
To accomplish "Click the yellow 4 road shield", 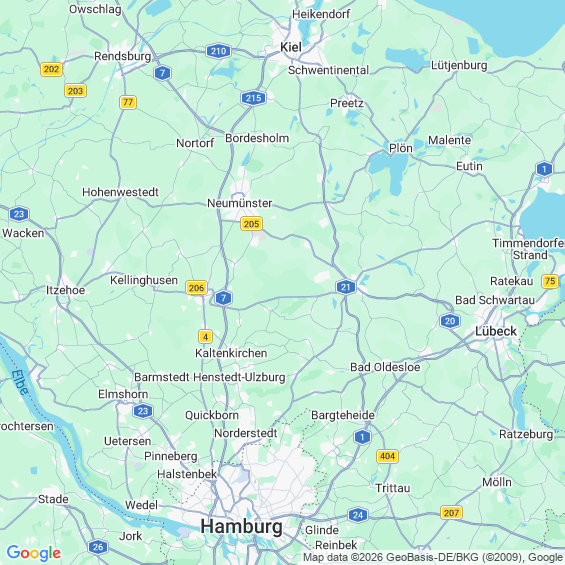I will 205,337.
